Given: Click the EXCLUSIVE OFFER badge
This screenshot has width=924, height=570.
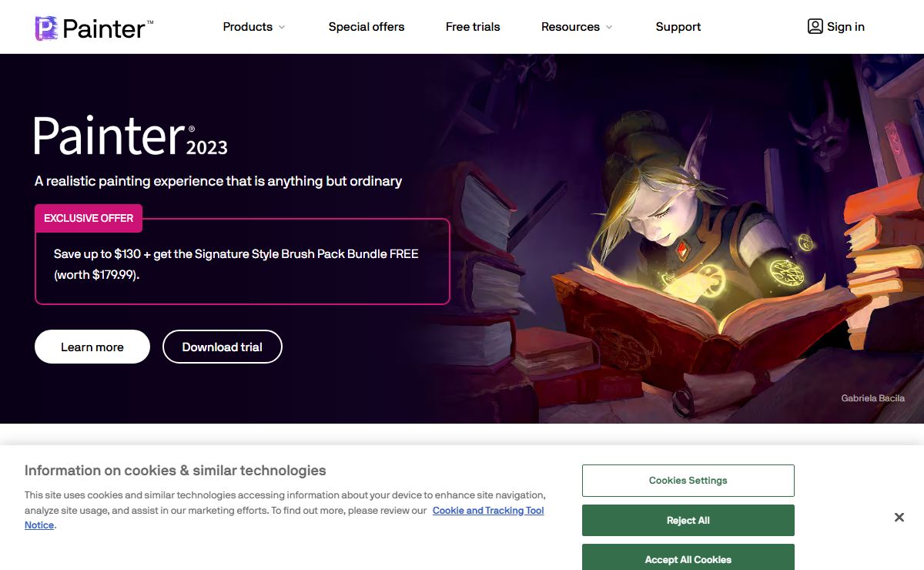Looking at the screenshot, I should 89,218.
